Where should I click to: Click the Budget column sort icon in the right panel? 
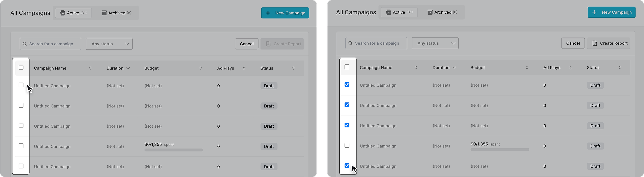(527, 68)
